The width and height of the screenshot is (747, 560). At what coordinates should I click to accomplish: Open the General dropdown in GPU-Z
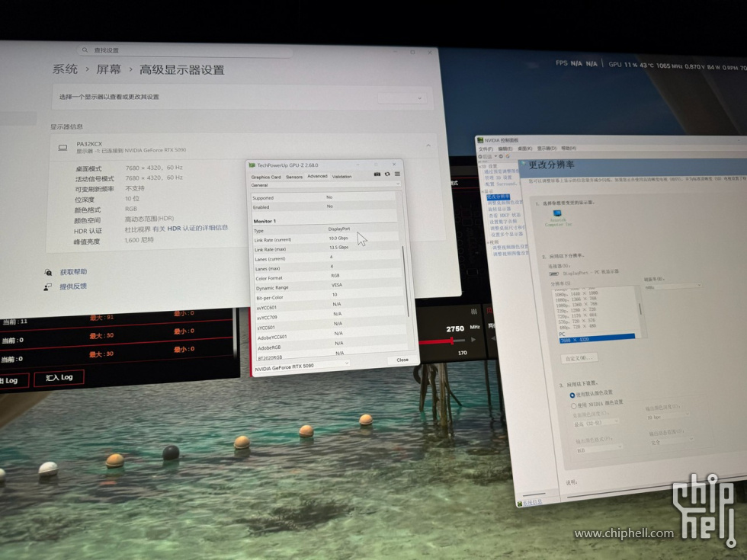(x=325, y=185)
